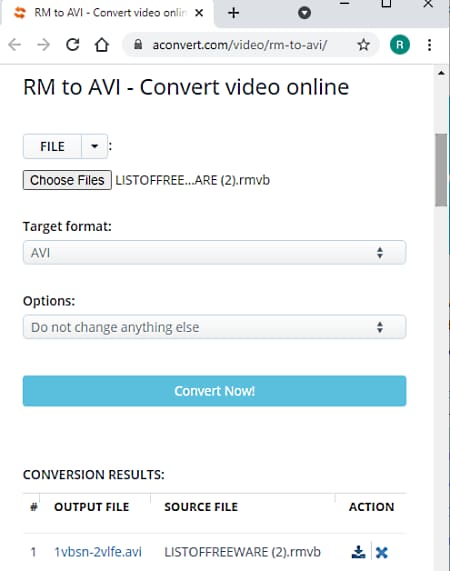Click the page vertical scrollbar thumb

pyautogui.click(x=441, y=170)
